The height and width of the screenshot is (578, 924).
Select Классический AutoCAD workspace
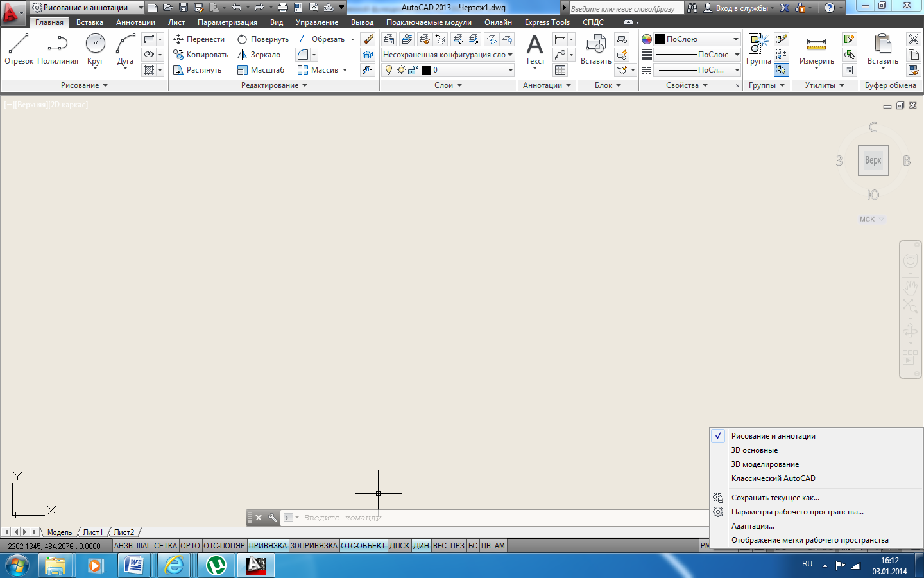[773, 478]
